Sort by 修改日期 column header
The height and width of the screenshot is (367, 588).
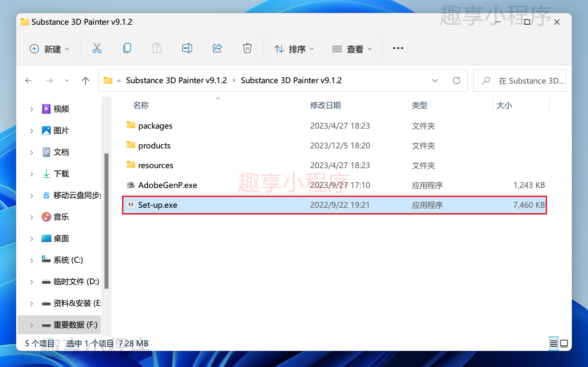326,105
